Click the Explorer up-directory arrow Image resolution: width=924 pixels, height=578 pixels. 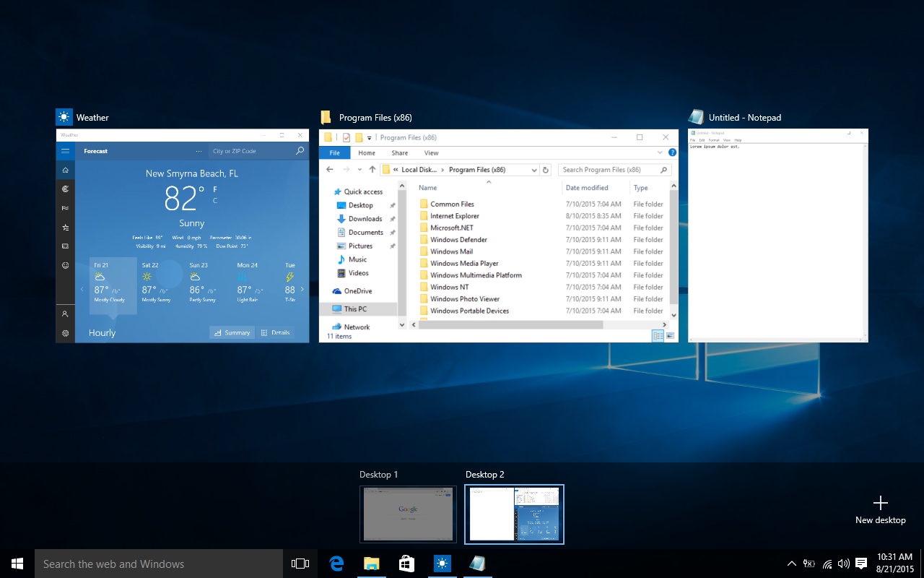(372, 170)
